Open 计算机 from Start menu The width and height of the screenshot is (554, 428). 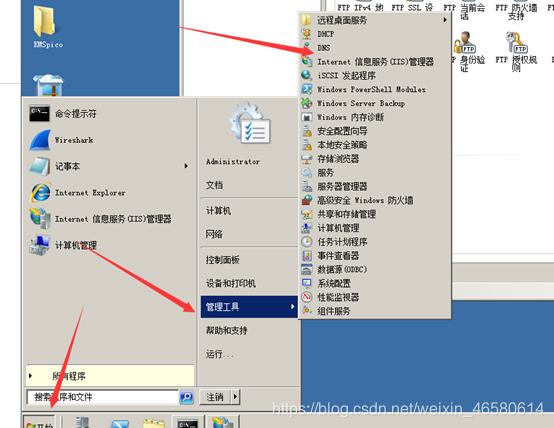pyautogui.click(x=218, y=211)
